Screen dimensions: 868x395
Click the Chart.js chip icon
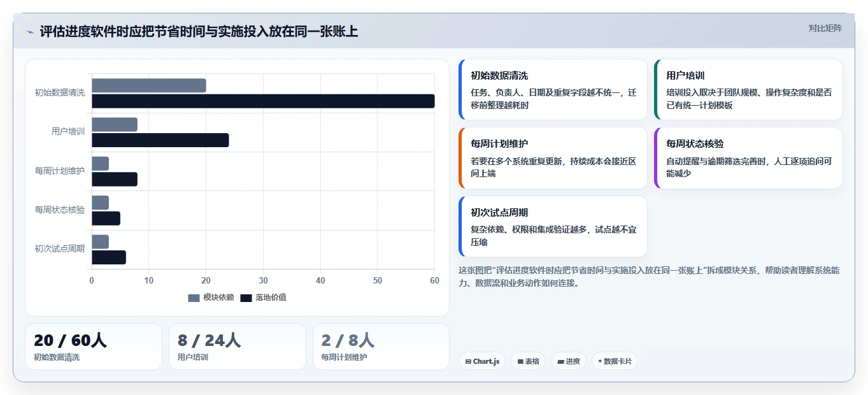click(x=468, y=361)
